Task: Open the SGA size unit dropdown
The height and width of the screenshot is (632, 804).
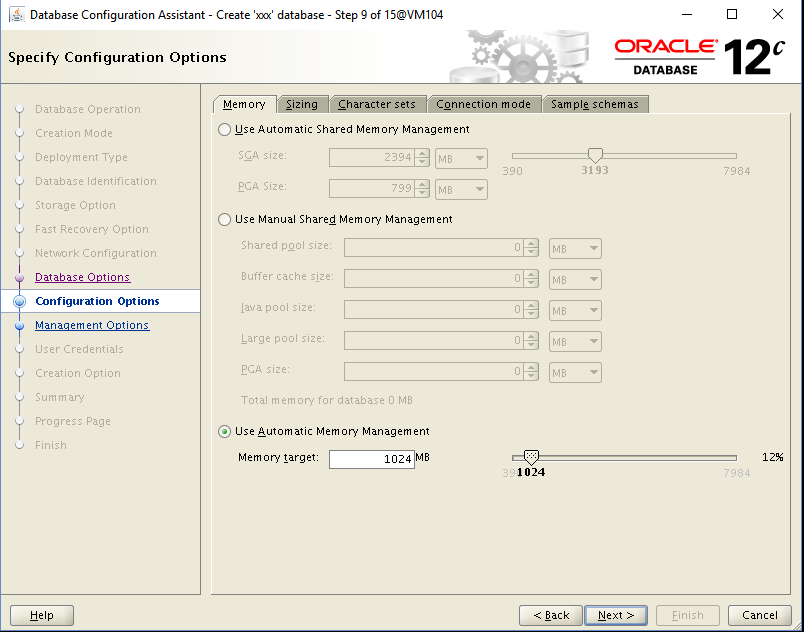Action: [x=461, y=158]
